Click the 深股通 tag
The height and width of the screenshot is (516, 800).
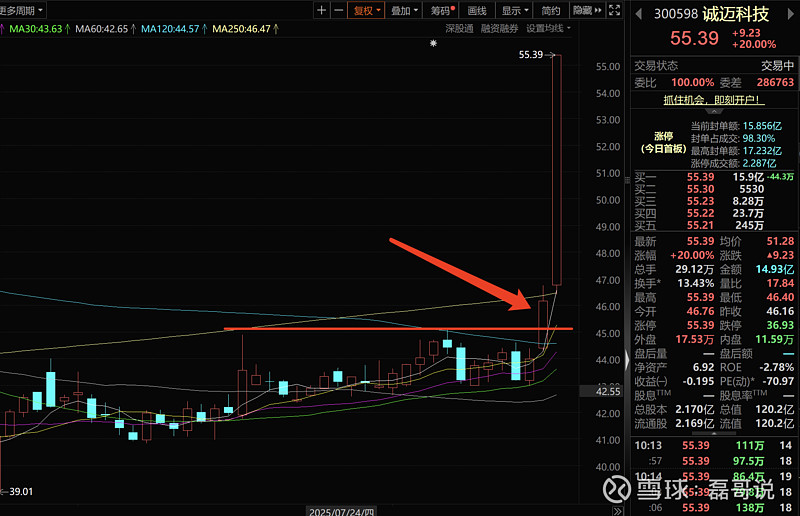click(x=459, y=29)
